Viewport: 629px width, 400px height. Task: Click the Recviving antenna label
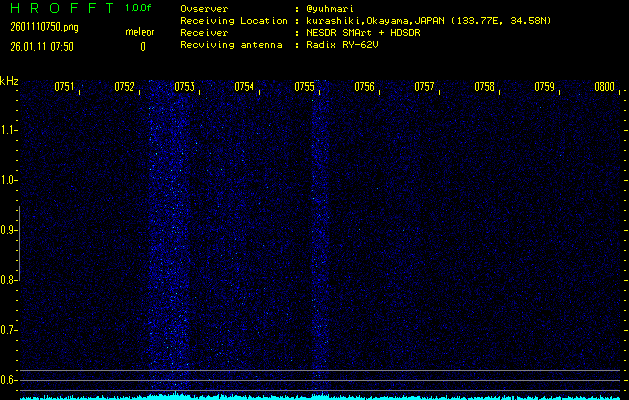point(231,45)
